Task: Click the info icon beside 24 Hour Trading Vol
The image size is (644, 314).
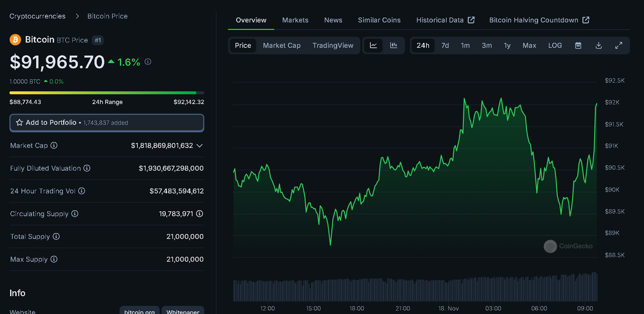Action: [x=82, y=191]
